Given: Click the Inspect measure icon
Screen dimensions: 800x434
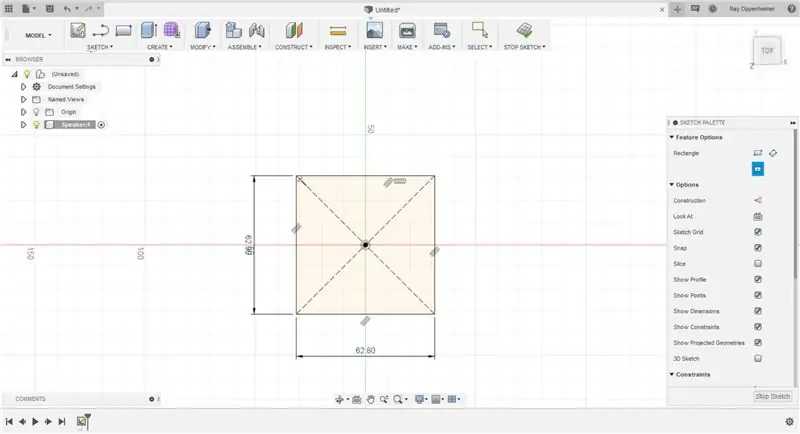Looking at the screenshot, I should pyautogui.click(x=338, y=31).
